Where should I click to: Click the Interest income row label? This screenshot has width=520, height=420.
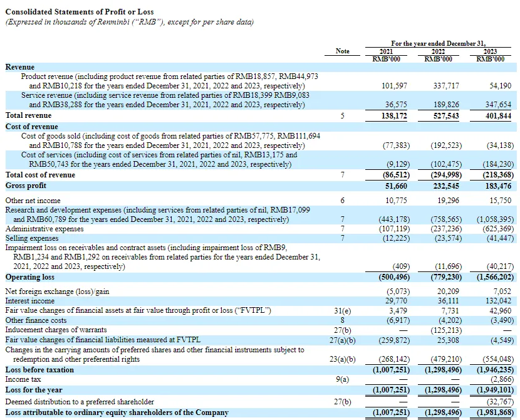point(29,302)
